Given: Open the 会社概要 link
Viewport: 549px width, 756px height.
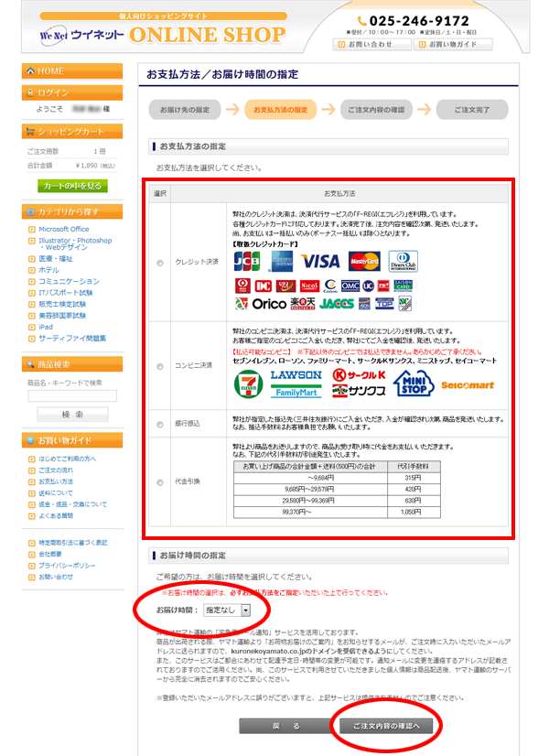Looking at the screenshot, I should click(x=50, y=554).
